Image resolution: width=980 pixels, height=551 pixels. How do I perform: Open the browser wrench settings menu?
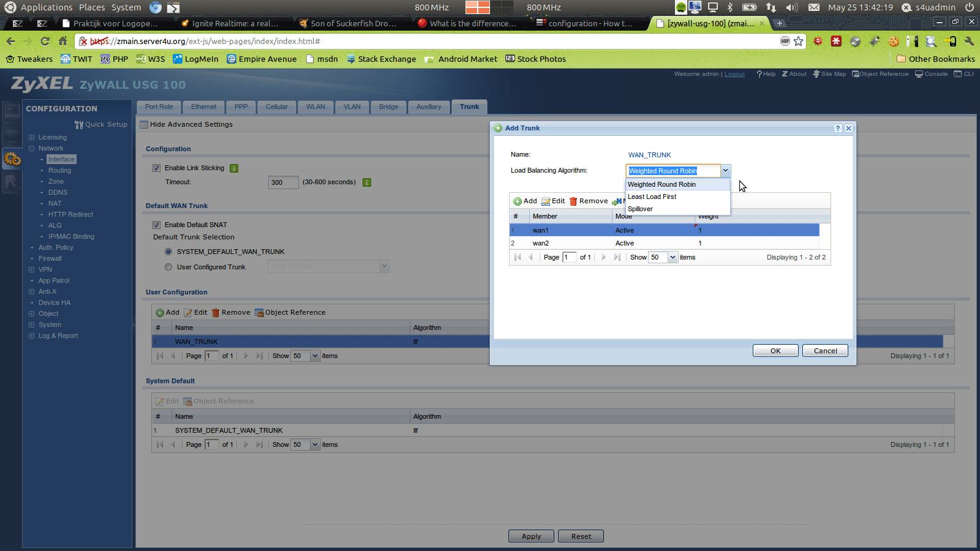pos(969,41)
